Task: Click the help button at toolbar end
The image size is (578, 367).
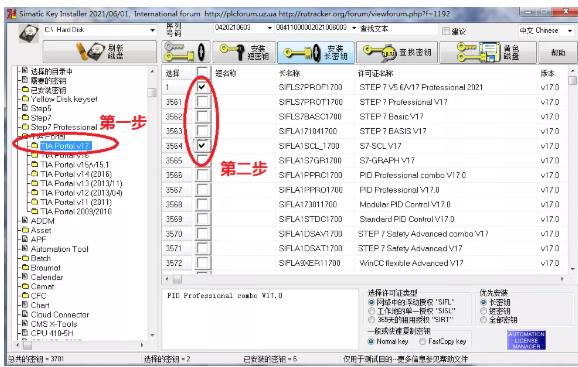Action: tap(557, 52)
